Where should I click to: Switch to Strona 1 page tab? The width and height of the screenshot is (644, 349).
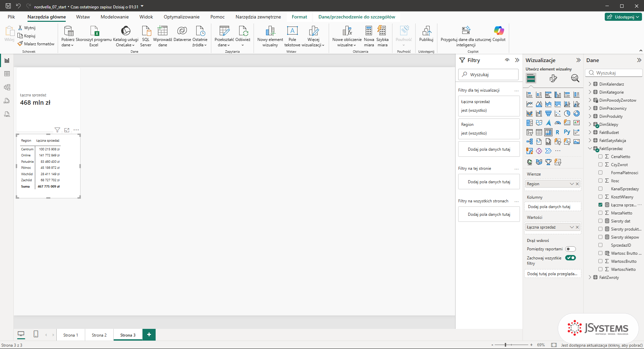click(x=71, y=335)
